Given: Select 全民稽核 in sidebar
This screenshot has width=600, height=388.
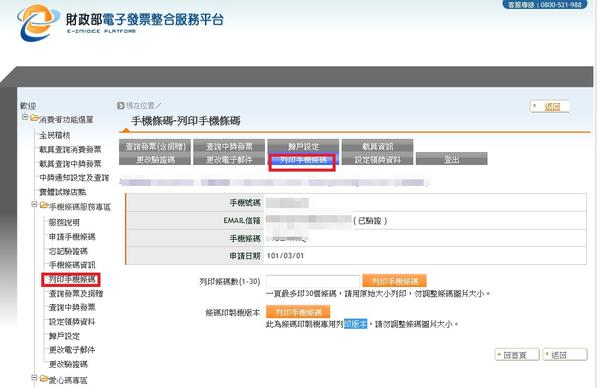Looking at the screenshot, I should pyautogui.click(x=55, y=135).
